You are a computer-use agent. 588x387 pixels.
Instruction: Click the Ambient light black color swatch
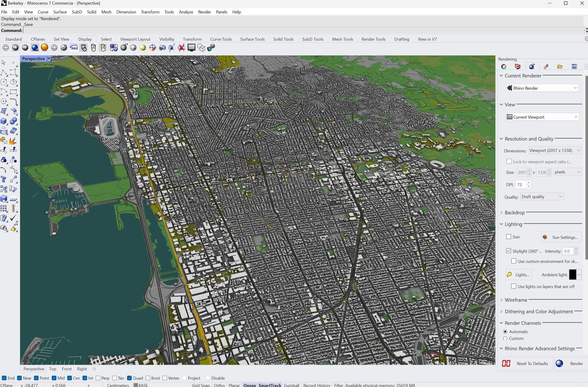click(x=573, y=274)
